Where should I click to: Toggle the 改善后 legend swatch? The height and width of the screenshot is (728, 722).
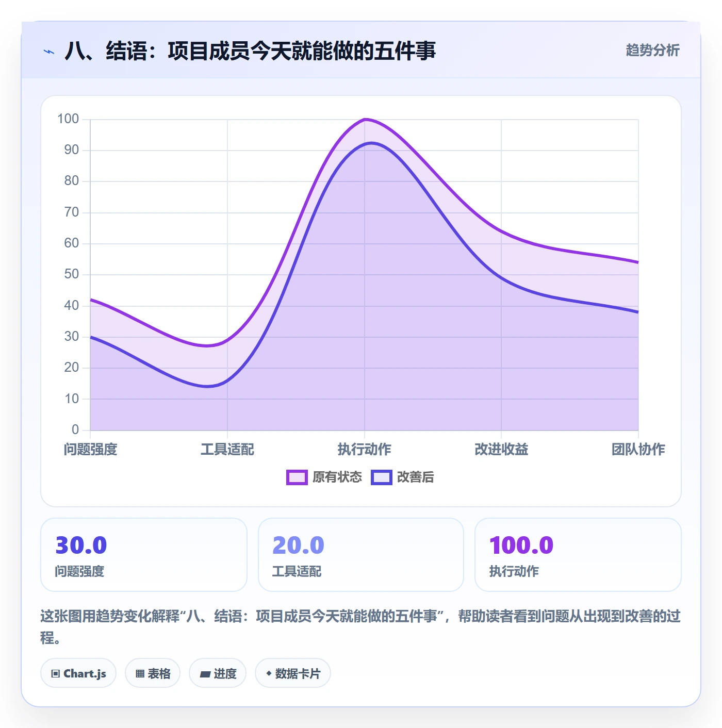coord(382,477)
